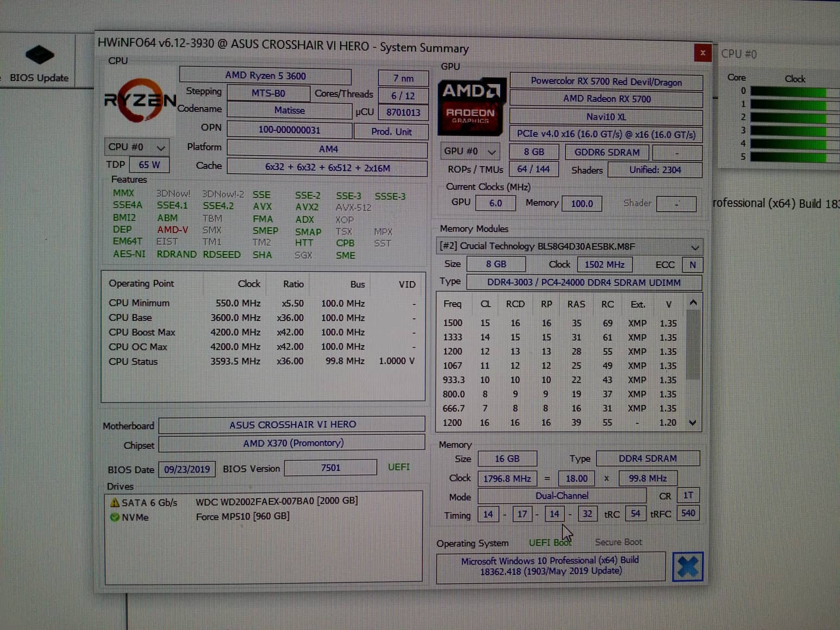Open the CPU #0 selector dropdown

point(136,147)
